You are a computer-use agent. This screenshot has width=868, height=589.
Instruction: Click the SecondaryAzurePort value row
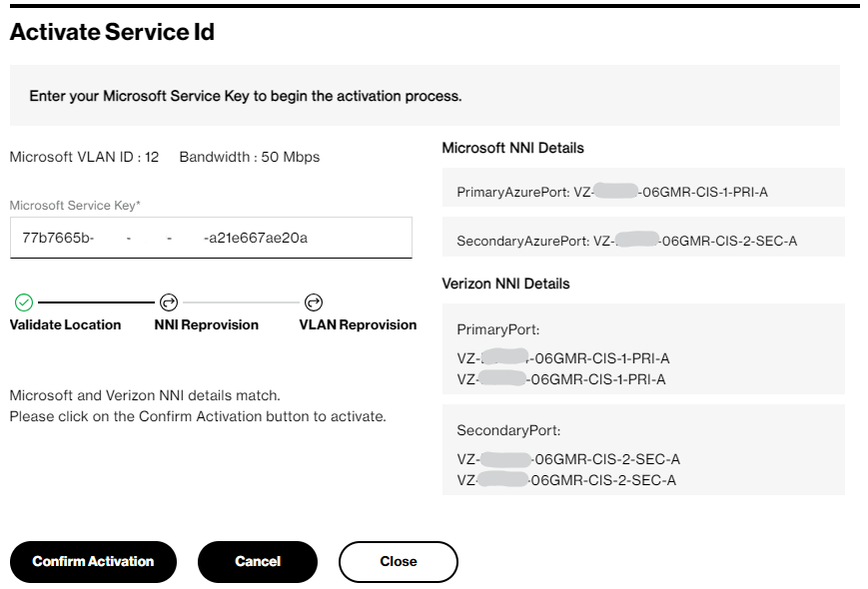point(643,237)
